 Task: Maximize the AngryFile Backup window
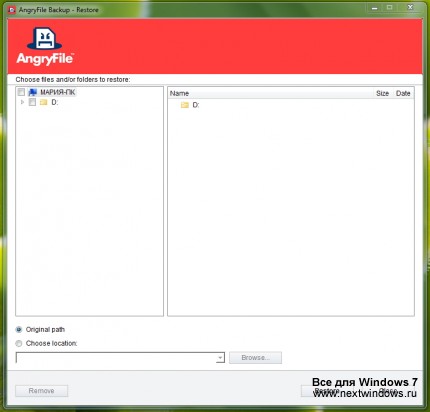(389, 8)
